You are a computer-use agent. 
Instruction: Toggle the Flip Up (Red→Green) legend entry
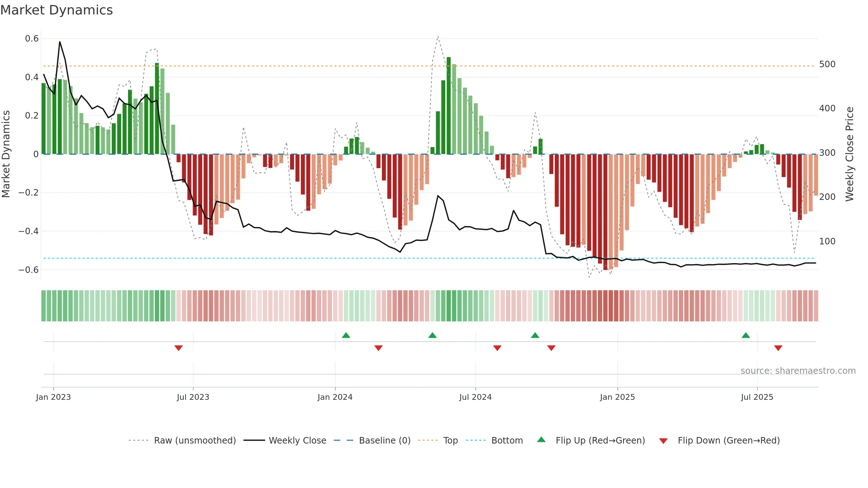(591, 440)
